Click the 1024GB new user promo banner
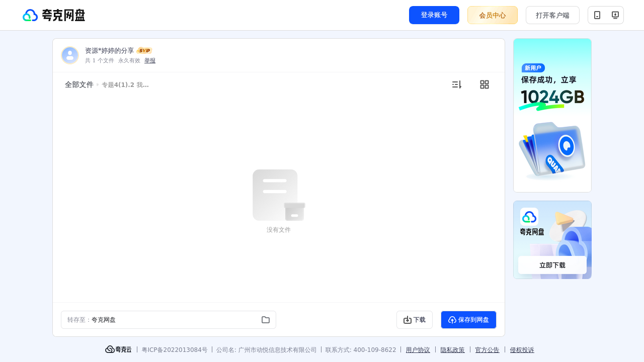The height and width of the screenshot is (362, 644). click(x=552, y=115)
